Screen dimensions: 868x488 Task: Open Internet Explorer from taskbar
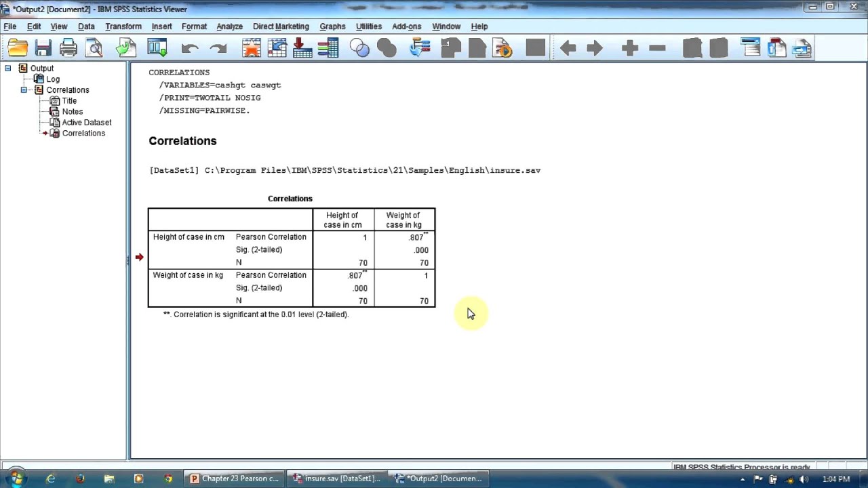coord(51,479)
